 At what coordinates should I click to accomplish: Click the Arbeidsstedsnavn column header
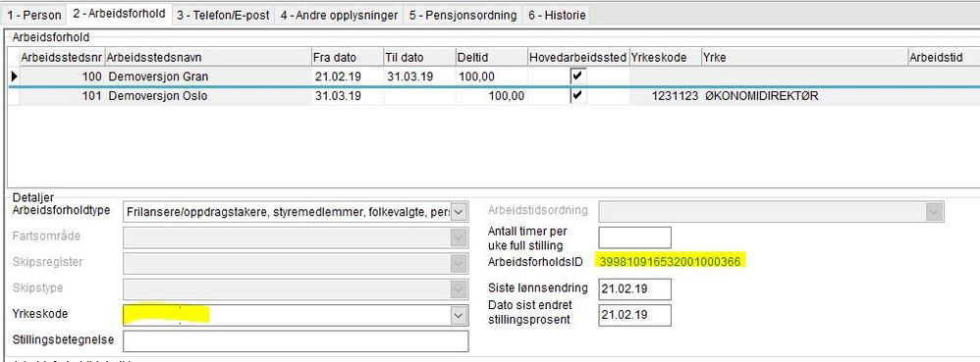207,58
